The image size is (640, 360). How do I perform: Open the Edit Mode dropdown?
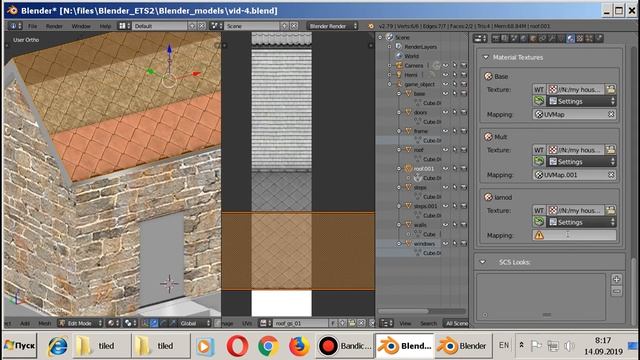[x=80, y=323]
